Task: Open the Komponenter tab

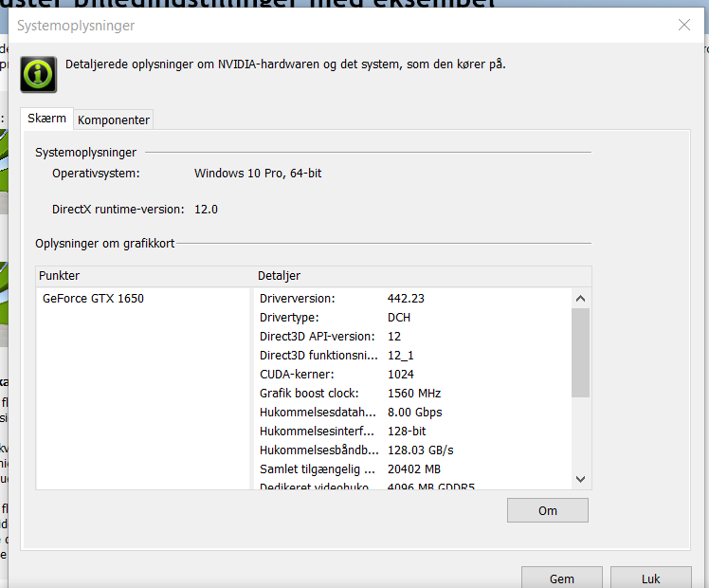Action: click(x=114, y=119)
